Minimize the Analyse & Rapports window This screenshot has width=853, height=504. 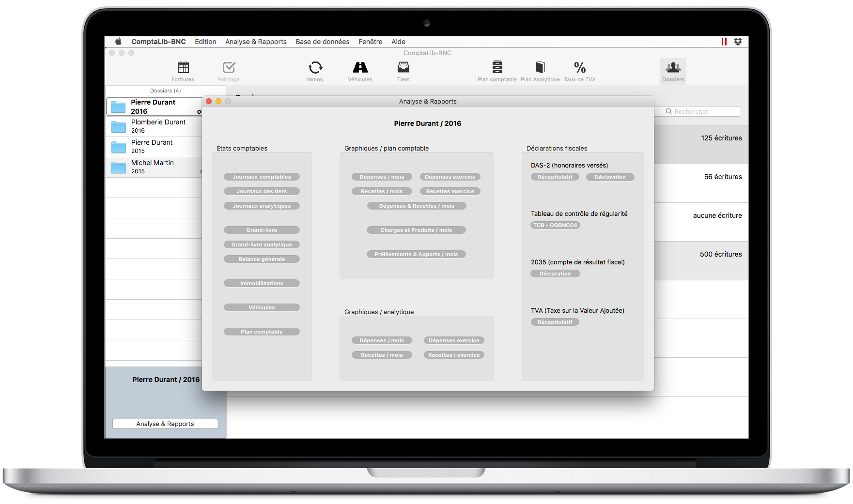[218, 101]
